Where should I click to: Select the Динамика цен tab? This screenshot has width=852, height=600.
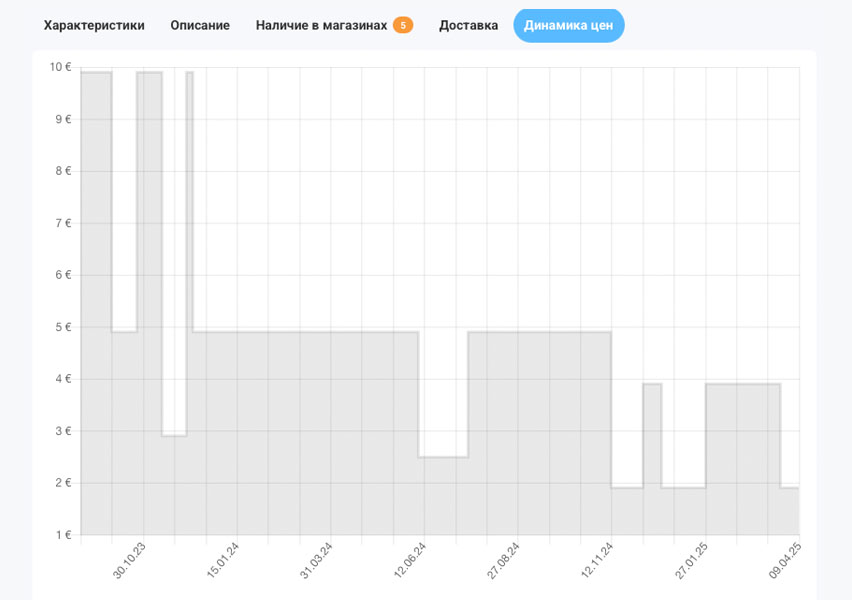[568, 25]
